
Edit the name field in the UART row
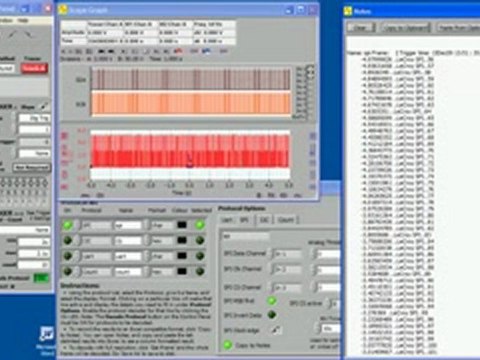[x=128, y=256]
